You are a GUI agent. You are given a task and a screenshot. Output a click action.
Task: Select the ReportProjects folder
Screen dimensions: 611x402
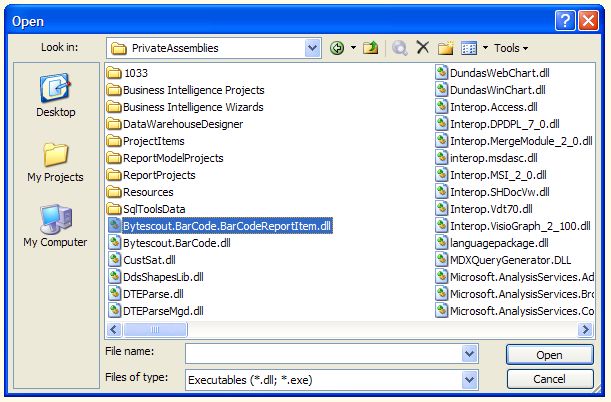[151, 175]
